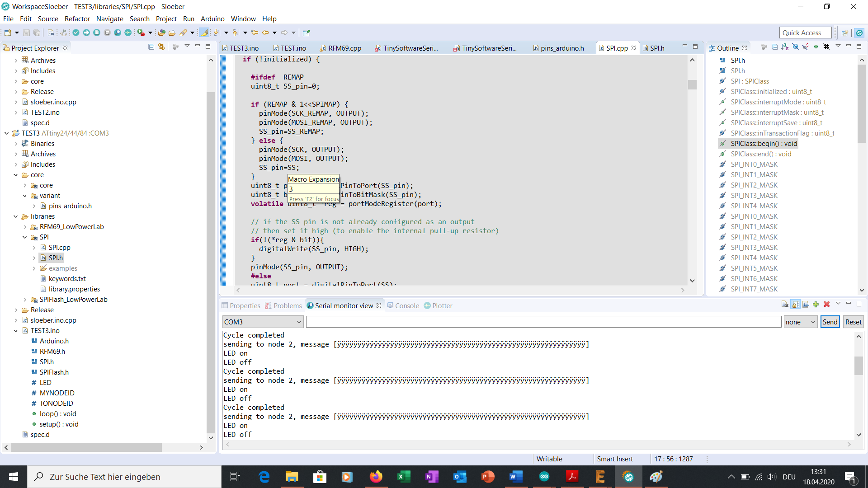The image size is (868, 488).
Task: Open the Refactor menu
Action: click(x=77, y=19)
